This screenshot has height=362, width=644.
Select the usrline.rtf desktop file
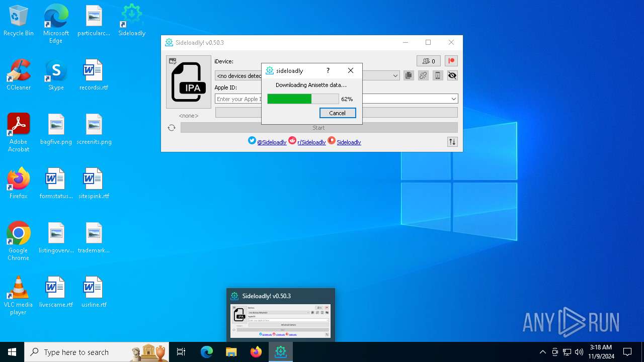(x=94, y=293)
